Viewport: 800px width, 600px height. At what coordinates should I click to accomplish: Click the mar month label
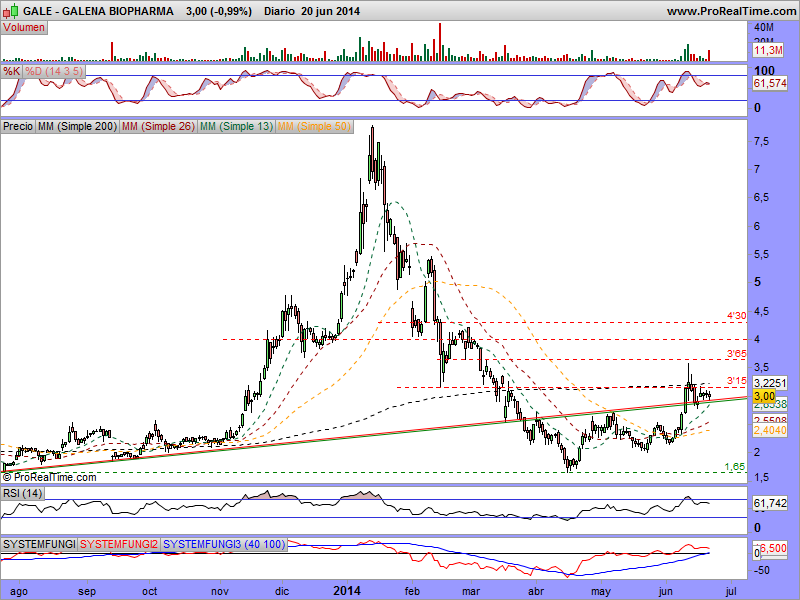[x=471, y=591]
